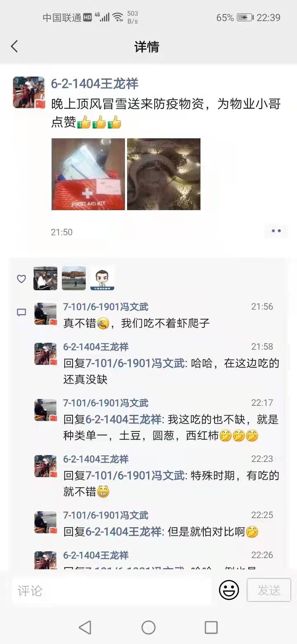Tap the second liker's avatar

click(74, 278)
